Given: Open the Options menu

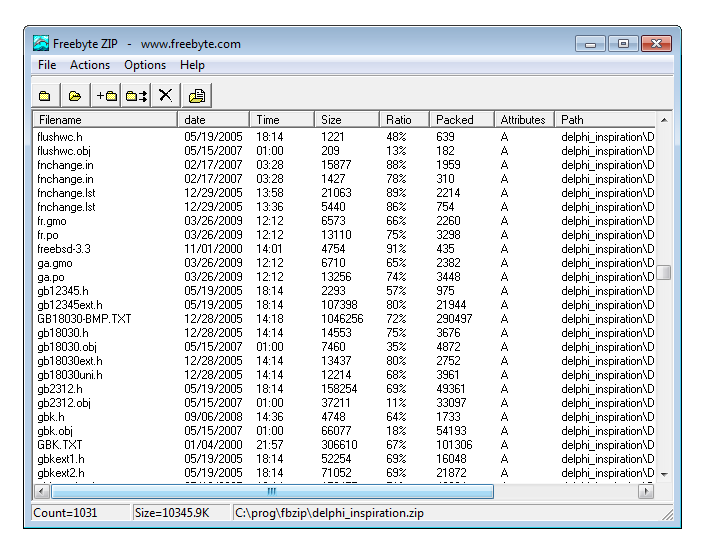Looking at the screenshot, I should pos(145,65).
